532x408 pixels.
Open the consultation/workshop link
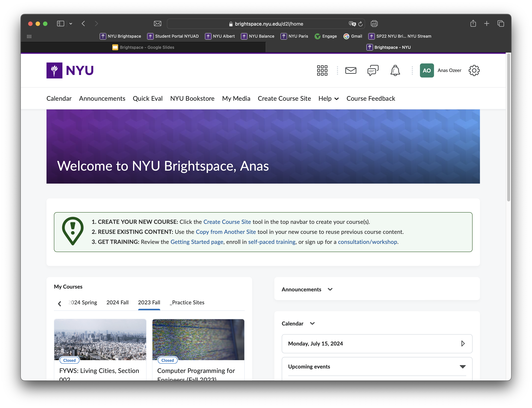click(368, 242)
